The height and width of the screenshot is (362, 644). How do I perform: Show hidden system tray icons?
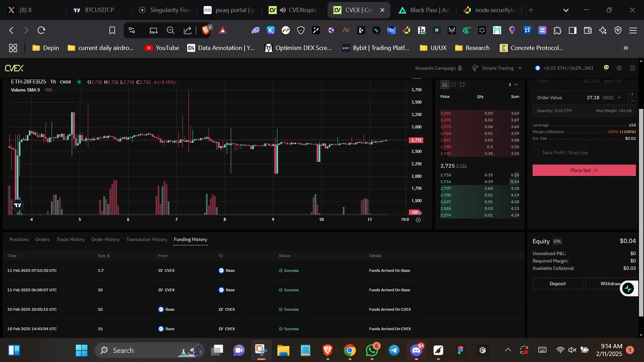coord(508,350)
